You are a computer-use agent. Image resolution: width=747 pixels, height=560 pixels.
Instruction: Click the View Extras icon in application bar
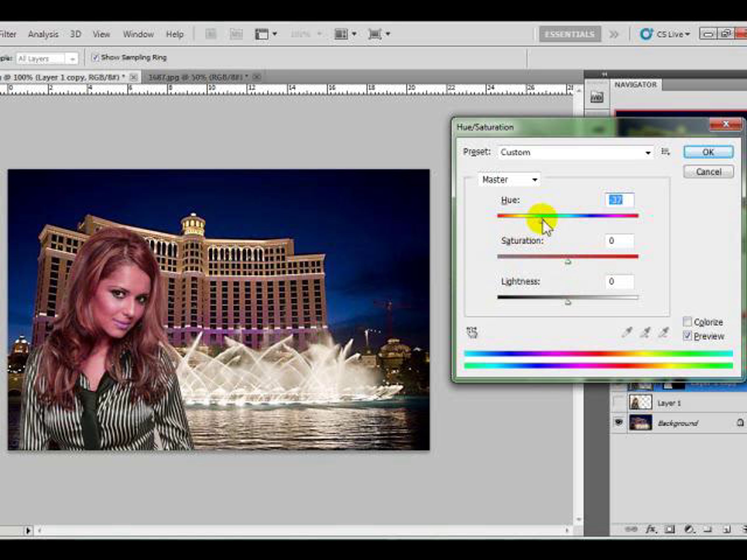pyautogui.click(x=262, y=34)
